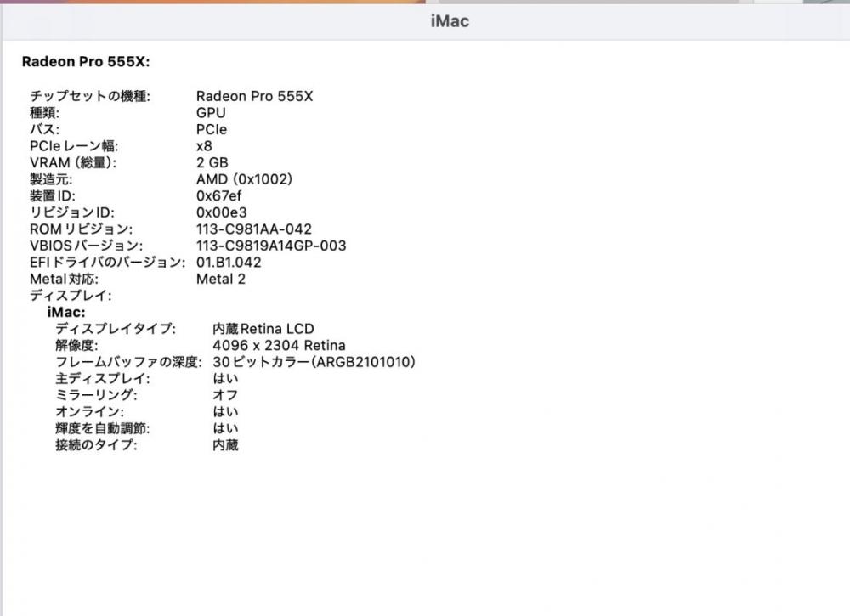Select EFI driver version 01.B1.042

point(229,263)
